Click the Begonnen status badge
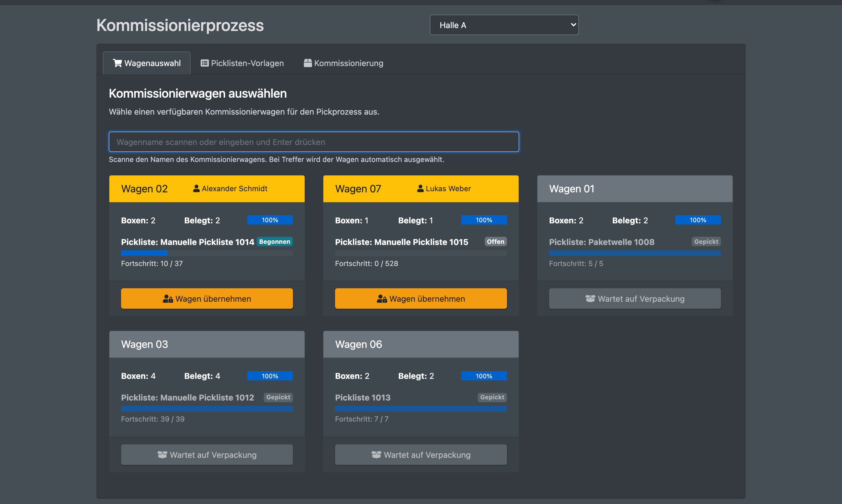This screenshot has width=842, height=504. point(275,241)
